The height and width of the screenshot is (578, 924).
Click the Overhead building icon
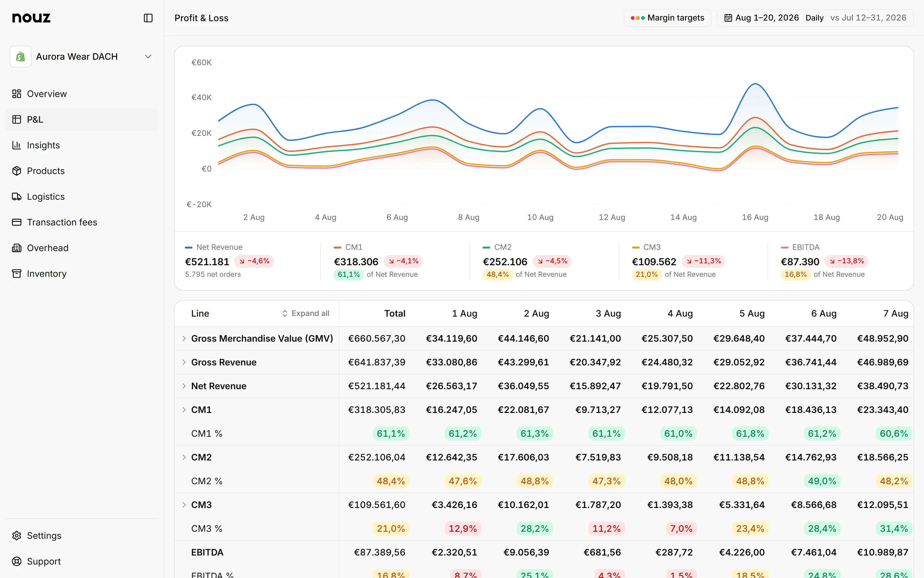point(16,248)
